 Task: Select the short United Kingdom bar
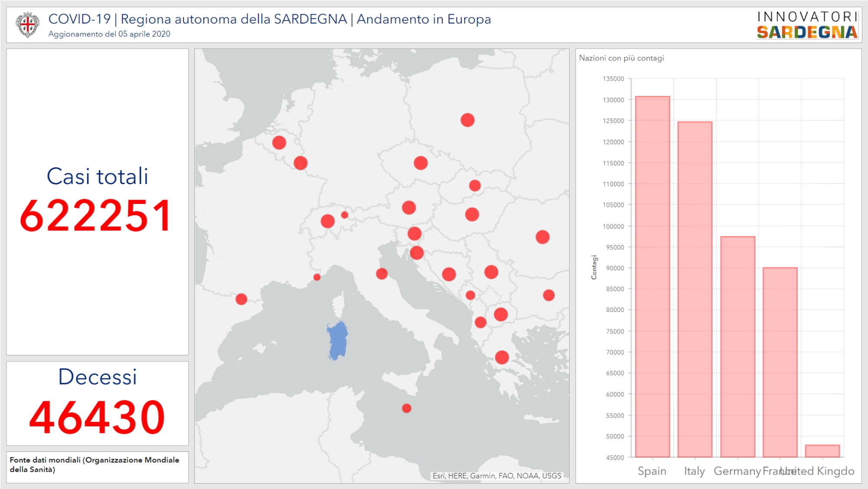pyautogui.click(x=822, y=451)
